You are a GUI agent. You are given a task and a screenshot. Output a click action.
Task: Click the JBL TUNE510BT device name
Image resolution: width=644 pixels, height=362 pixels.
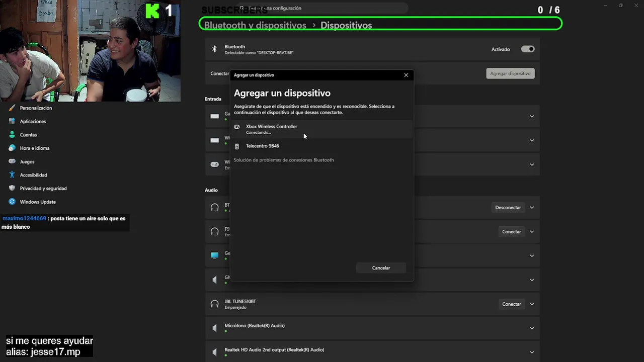click(x=240, y=302)
